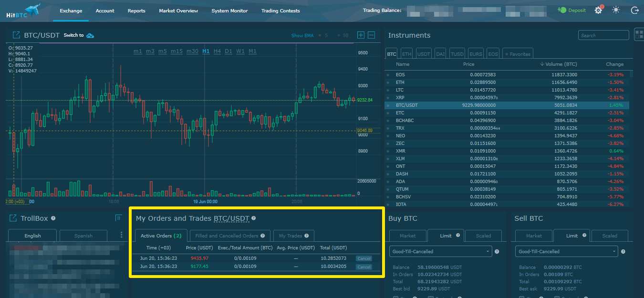Open the Account menu item
The width and height of the screenshot is (644, 298).
(105, 10)
